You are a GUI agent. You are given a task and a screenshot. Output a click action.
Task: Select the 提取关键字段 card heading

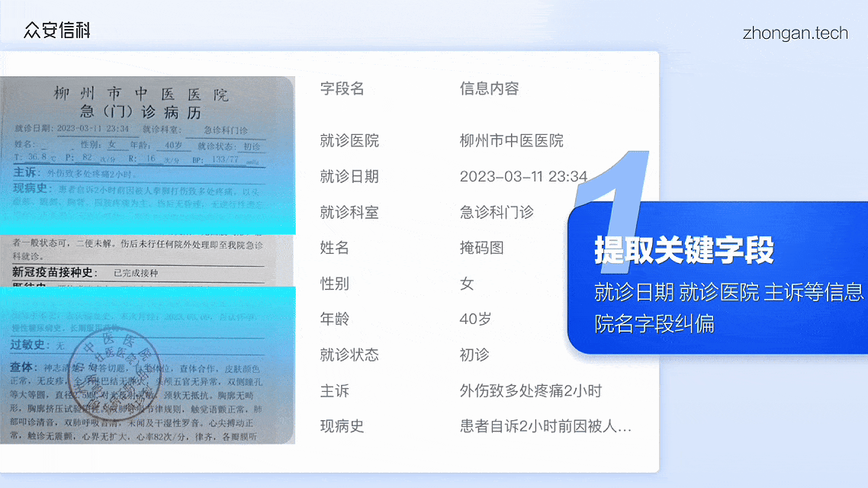pos(684,250)
